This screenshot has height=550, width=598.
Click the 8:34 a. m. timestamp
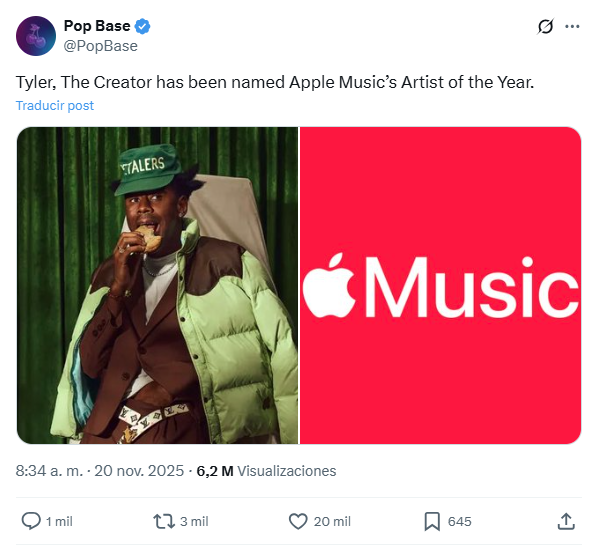[49, 471]
